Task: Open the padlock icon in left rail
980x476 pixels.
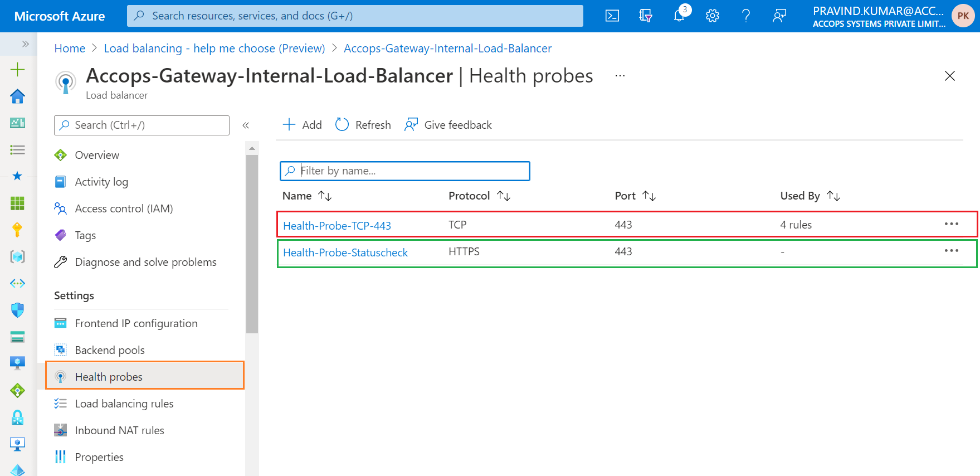Action: pyautogui.click(x=17, y=417)
